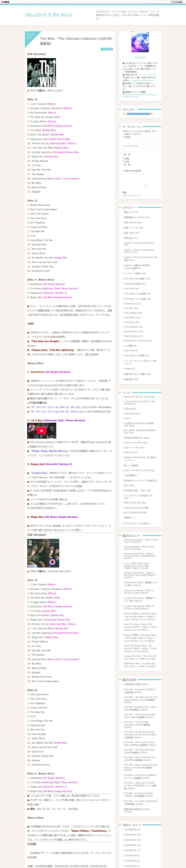Open the The Yardbirds (14) category

click(x=133, y=327)
